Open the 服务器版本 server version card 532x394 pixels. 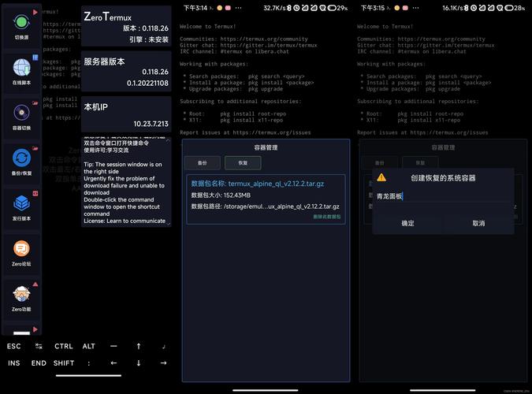tap(126, 72)
